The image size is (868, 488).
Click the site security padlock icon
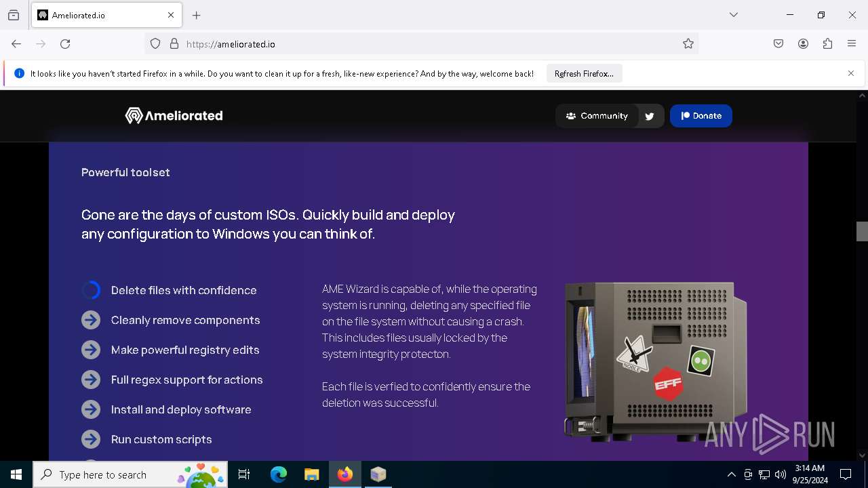pos(174,44)
